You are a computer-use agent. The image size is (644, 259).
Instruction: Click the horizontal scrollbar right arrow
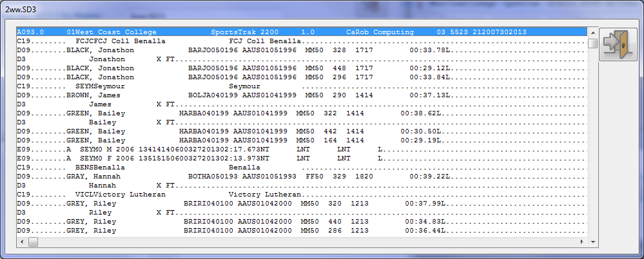coord(582,242)
